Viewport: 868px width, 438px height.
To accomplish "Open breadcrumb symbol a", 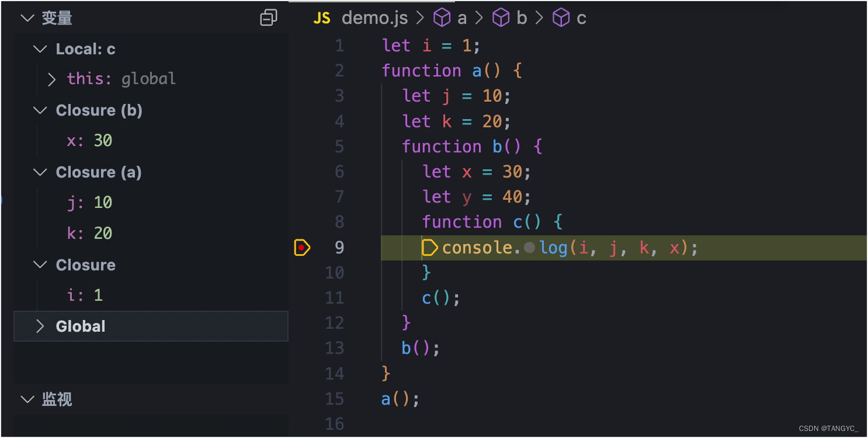I will point(462,18).
